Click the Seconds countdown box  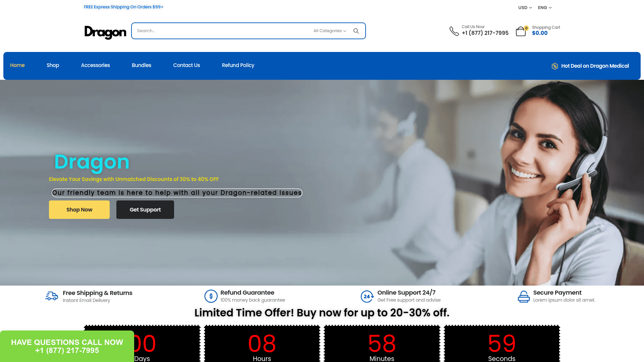click(x=502, y=344)
